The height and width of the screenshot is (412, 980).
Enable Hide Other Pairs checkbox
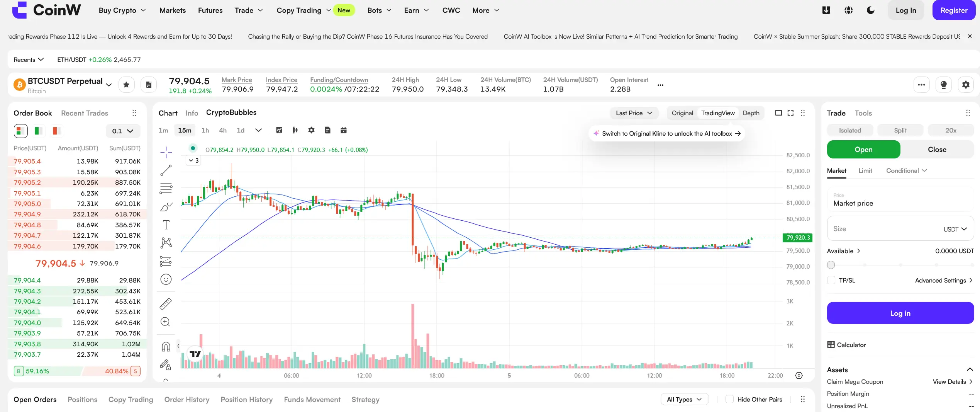(729, 399)
